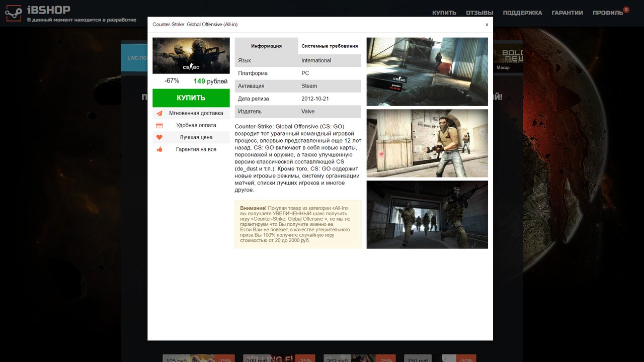The image size is (644, 362).
Task: Click the red profile notification badge
Action: (626, 10)
